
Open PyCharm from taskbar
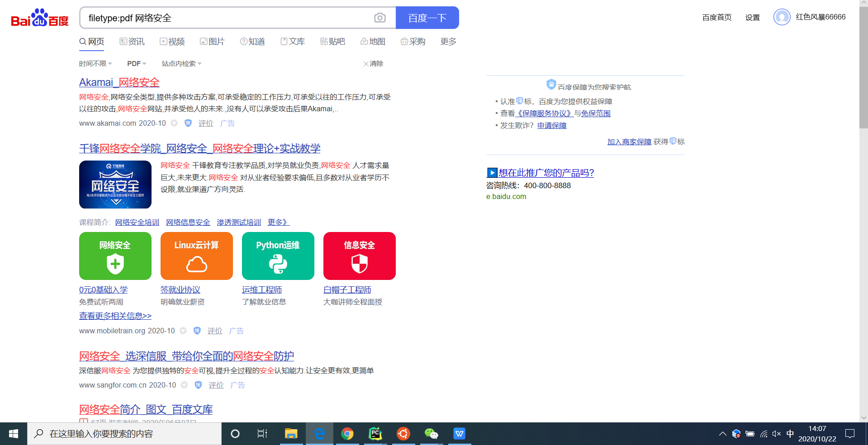(375, 434)
